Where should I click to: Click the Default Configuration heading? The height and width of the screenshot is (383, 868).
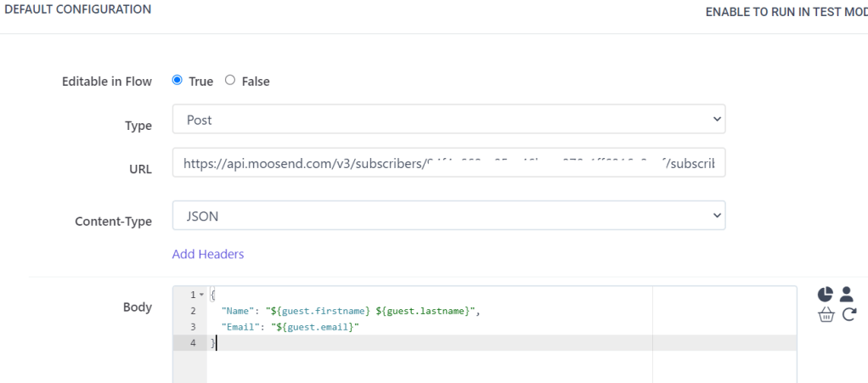click(x=78, y=9)
